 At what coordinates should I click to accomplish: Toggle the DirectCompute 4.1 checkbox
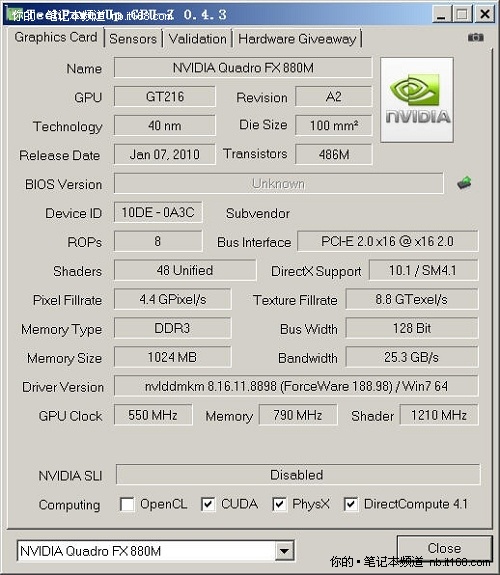pyautogui.click(x=351, y=504)
